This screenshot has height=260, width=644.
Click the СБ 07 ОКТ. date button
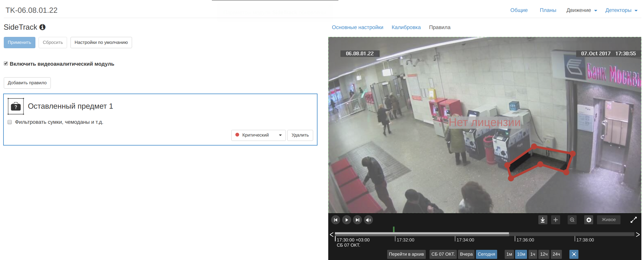click(x=443, y=254)
